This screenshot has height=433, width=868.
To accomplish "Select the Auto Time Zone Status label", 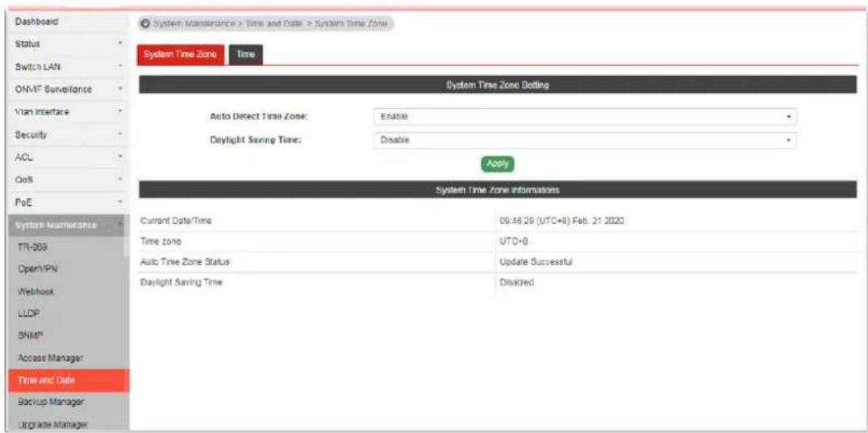I will click(x=185, y=261).
